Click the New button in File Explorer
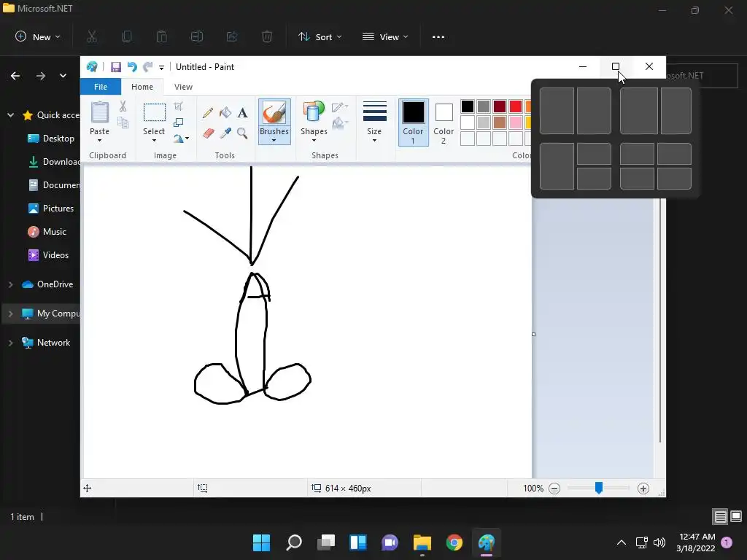The height and width of the screenshot is (560, 747). click(38, 36)
